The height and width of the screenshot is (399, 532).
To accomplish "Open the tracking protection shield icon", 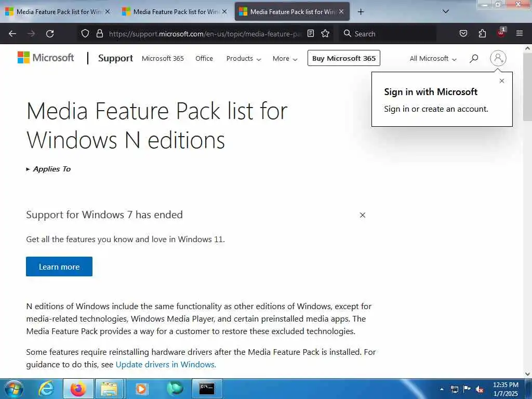I will (x=85, y=34).
